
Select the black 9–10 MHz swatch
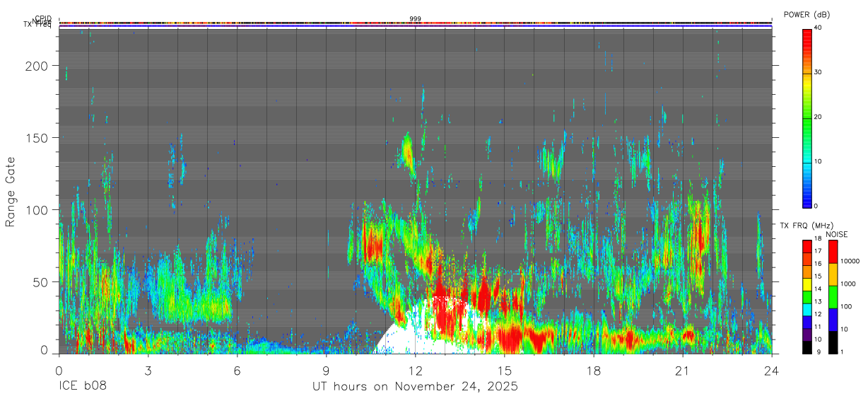coord(808,347)
